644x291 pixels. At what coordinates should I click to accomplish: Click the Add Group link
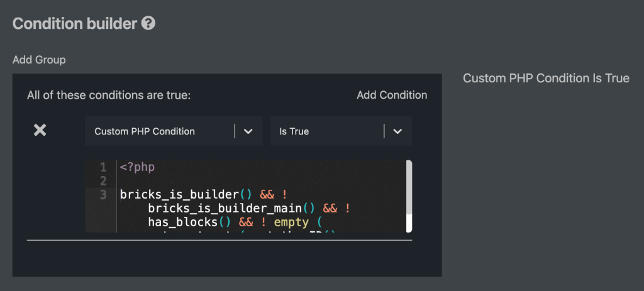pyautogui.click(x=39, y=60)
